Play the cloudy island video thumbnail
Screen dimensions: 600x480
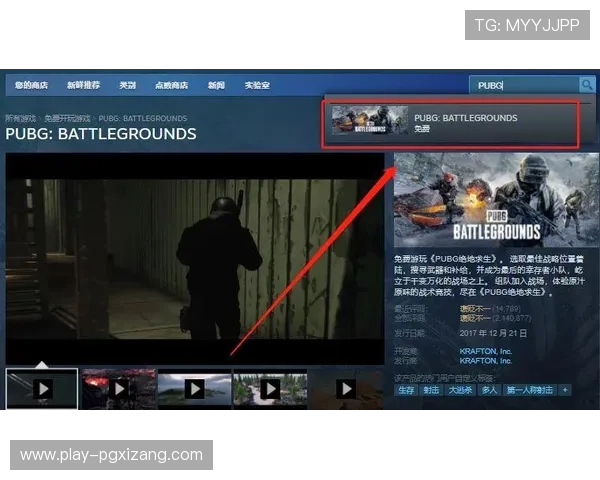195,389
